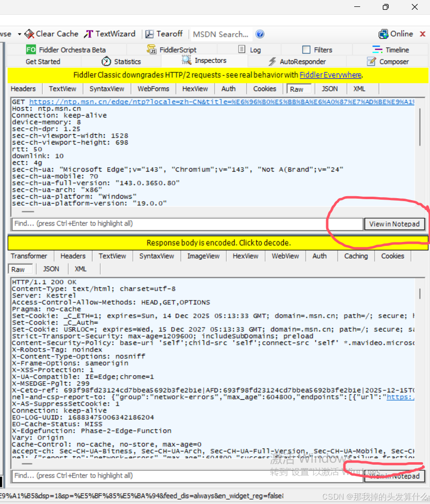Open the blue help question mark icon

click(x=260, y=34)
